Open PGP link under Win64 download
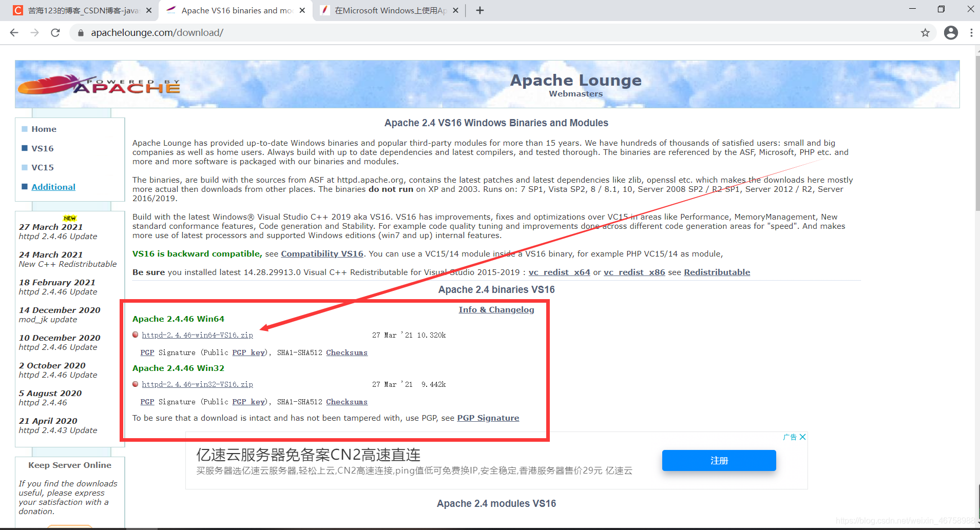Viewport: 980px width, 530px height. pos(147,352)
